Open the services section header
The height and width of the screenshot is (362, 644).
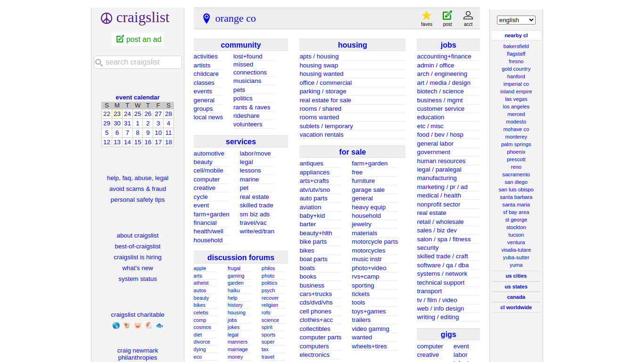tap(241, 141)
